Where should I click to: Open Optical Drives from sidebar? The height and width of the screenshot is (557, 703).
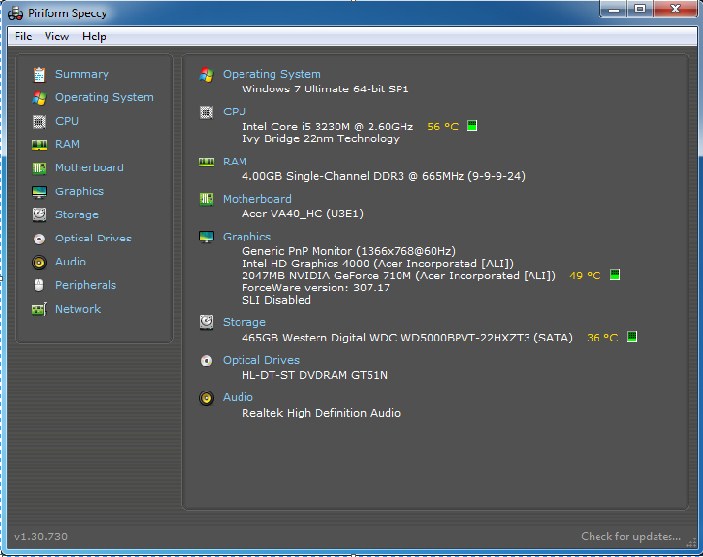(x=93, y=238)
